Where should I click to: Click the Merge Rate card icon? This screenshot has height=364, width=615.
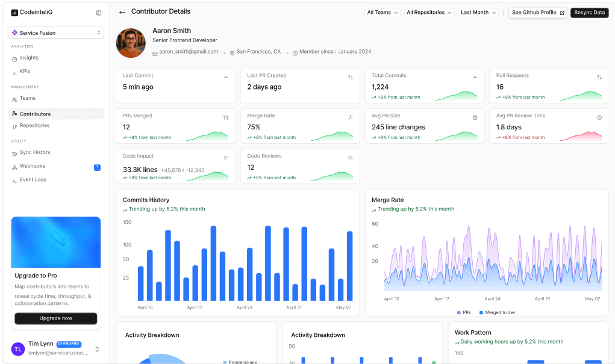coord(350,117)
